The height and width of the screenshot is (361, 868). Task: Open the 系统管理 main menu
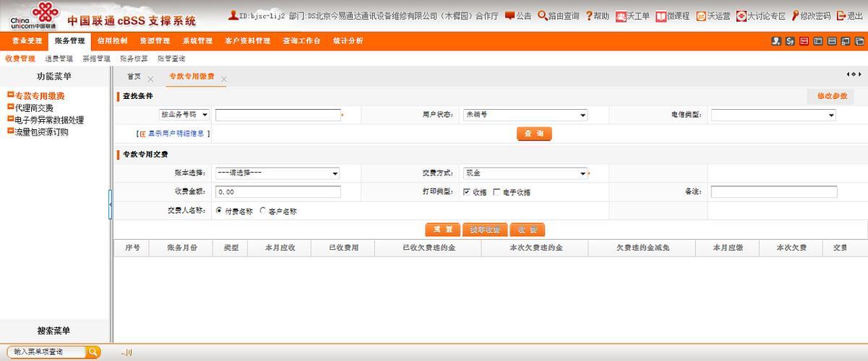click(x=197, y=41)
